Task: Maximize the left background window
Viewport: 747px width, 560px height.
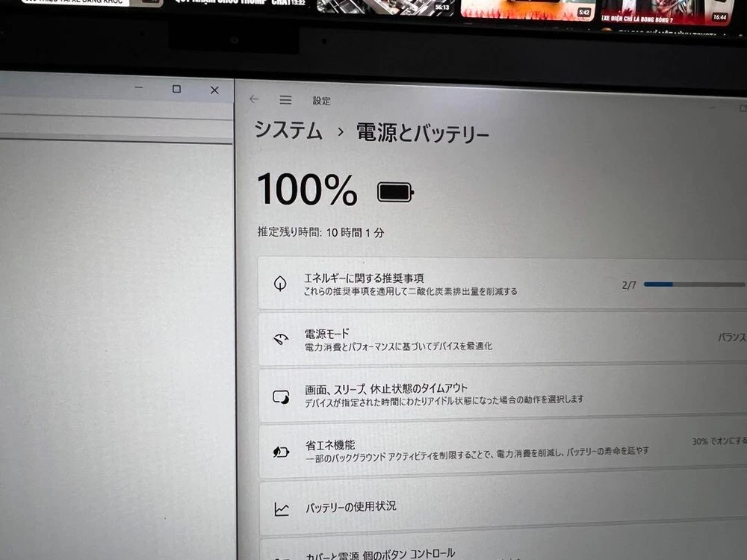Action: click(x=176, y=89)
